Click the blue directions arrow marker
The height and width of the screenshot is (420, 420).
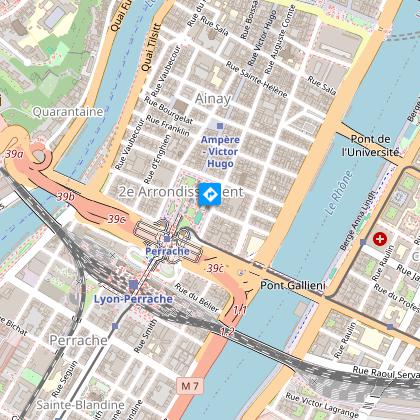[x=210, y=194]
